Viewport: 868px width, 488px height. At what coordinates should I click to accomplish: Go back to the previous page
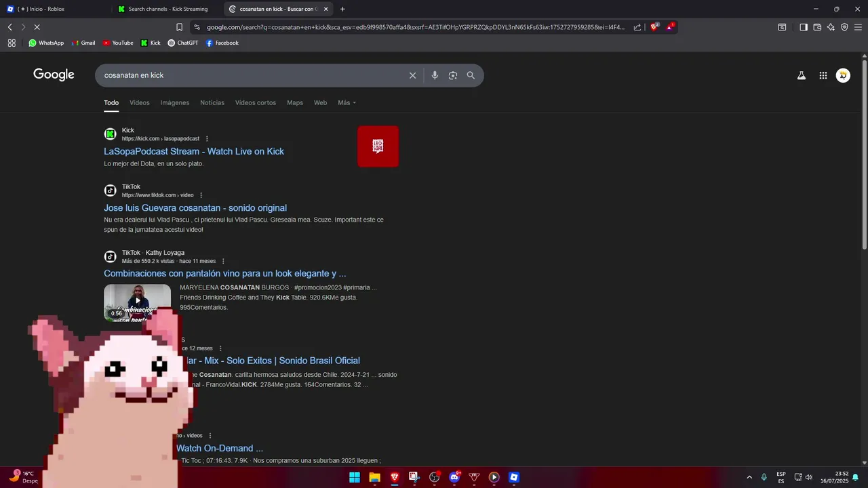pyautogui.click(x=10, y=27)
